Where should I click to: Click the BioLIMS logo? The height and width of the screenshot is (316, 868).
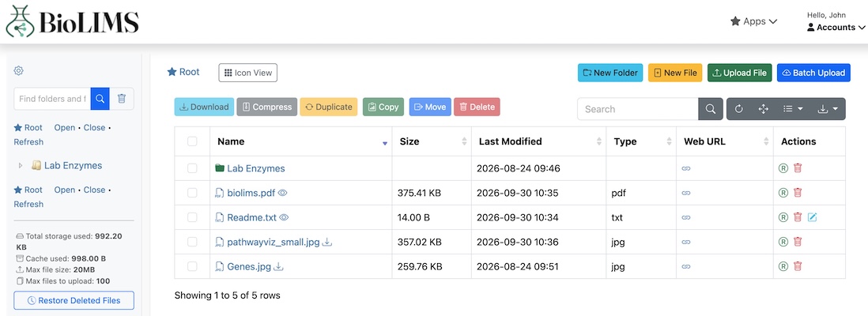(72, 21)
